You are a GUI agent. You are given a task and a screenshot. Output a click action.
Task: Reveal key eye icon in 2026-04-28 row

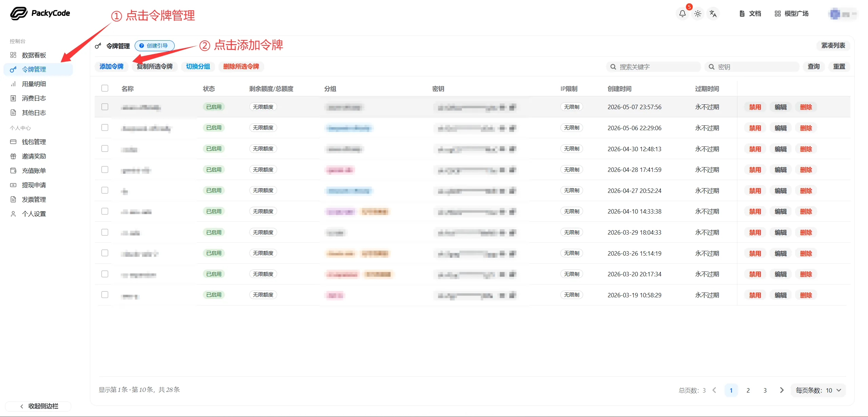tap(502, 170)
